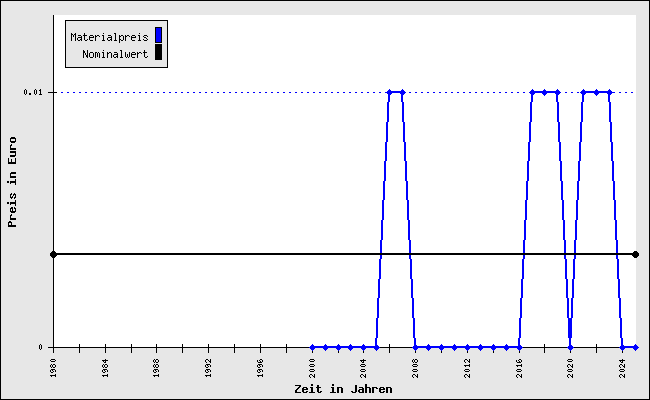Image resolution: width=650 pixels, height=400 pixels.
Task: Select the blue data point at year 2000
Action: (x=312, y=347)
